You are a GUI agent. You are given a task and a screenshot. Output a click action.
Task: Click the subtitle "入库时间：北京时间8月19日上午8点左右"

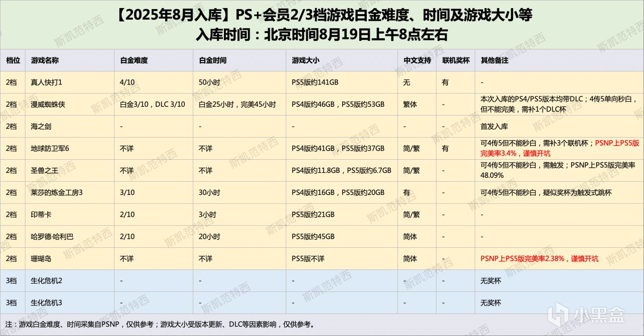pos(321,34)
